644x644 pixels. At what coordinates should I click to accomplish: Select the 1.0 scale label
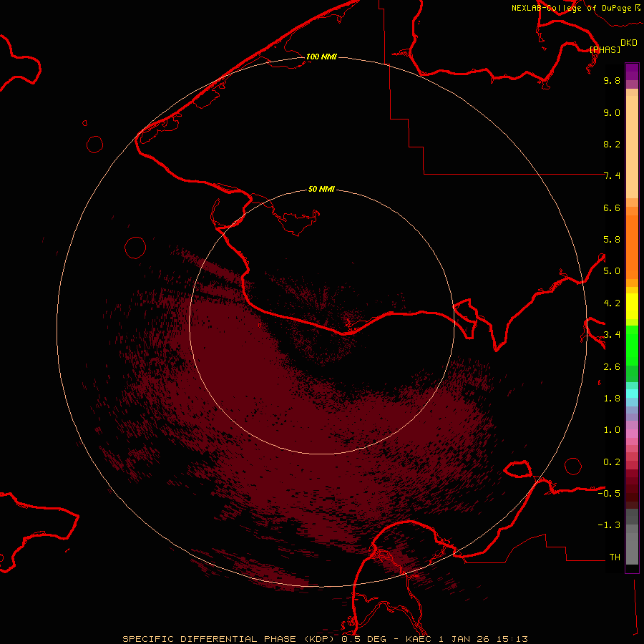(612, 430)
